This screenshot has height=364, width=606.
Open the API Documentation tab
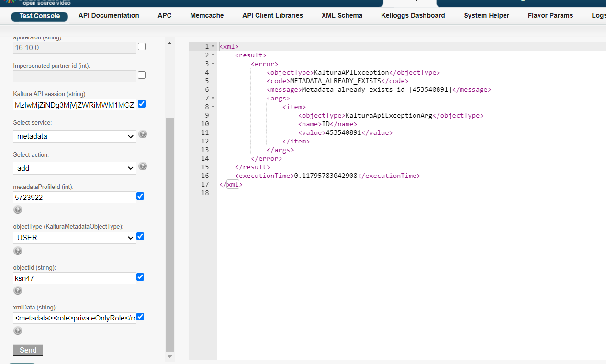(x=109, y=15)
